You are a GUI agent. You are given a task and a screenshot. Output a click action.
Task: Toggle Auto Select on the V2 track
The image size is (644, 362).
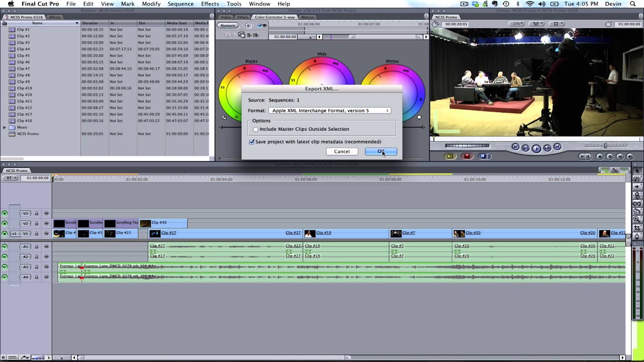pos(46,223)
